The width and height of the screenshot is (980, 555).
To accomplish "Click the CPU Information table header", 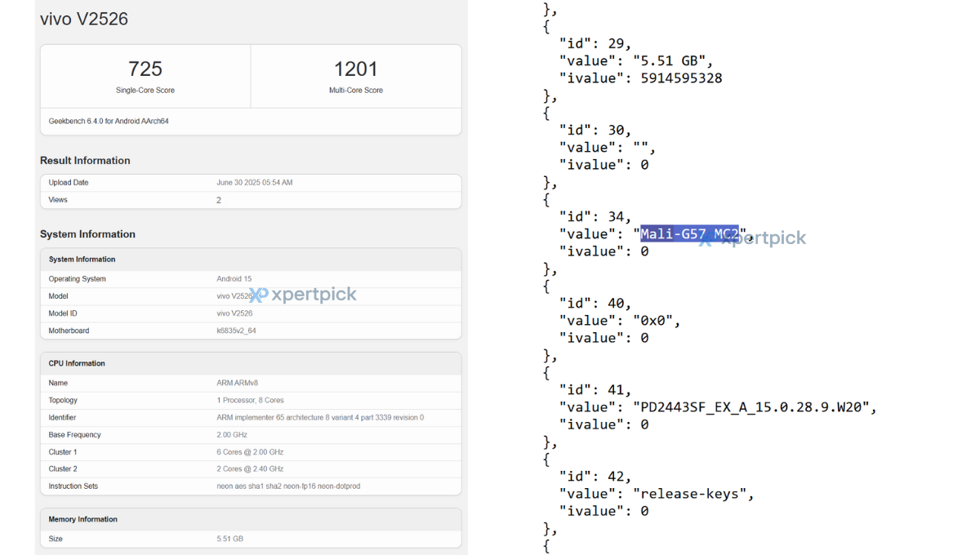I will [x=77, y=363].
